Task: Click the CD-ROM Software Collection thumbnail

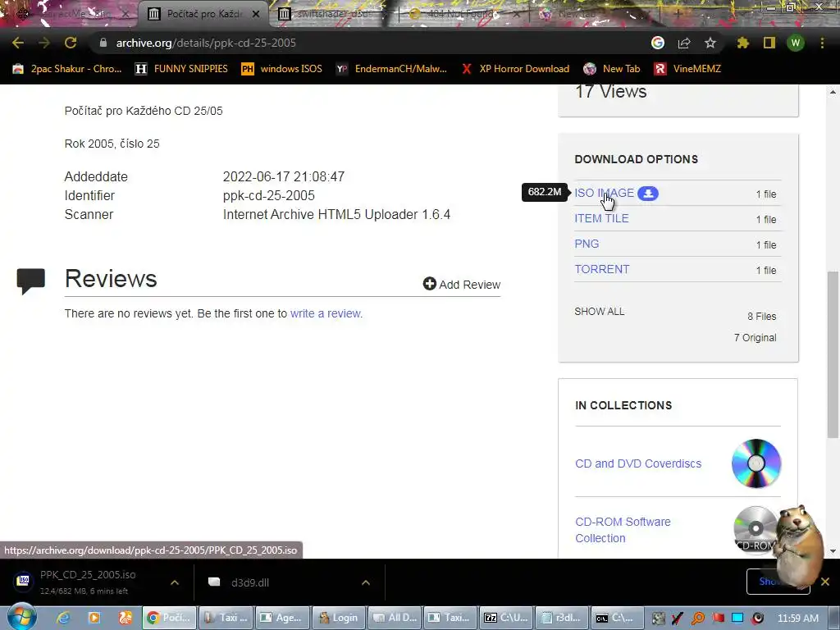Action: [x=756, y=529]
